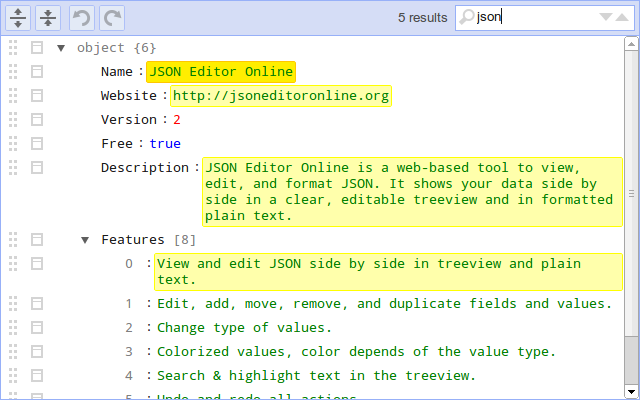Open actions menu for Features item 2
This screenshot has width=640, height=400.
pyautogui.click(x=37, y=327)
